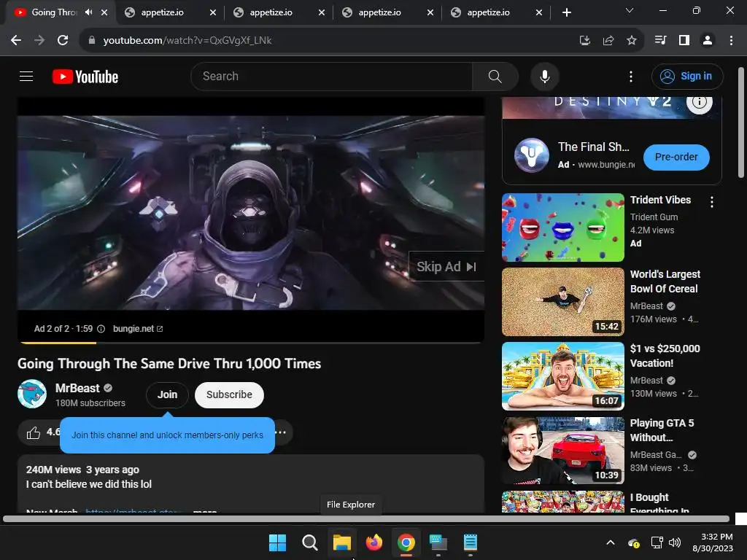The width and height of the screenshot is (747, 560).
Task: Open the tab search dropdown chevron
Action: tap(630, 10)
